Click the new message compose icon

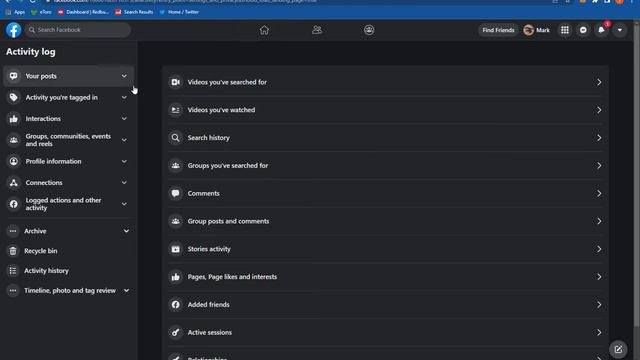pyautogui.click(x=618, y=349)
